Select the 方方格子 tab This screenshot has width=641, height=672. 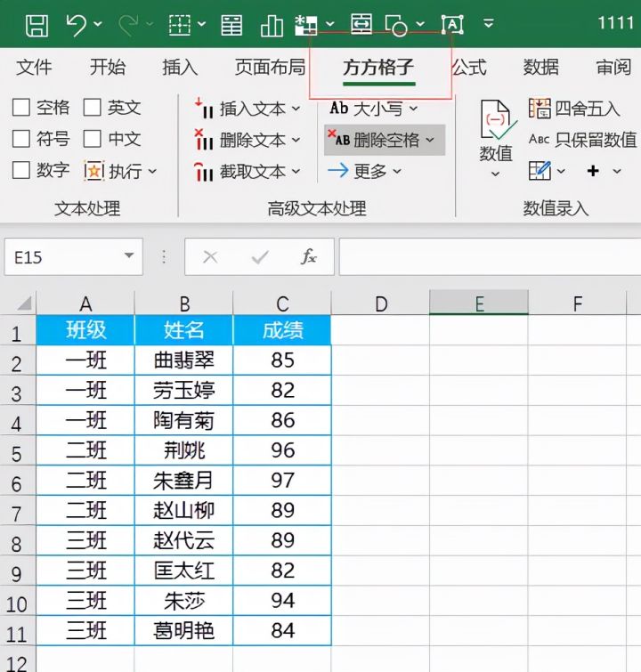click(378, 68)
